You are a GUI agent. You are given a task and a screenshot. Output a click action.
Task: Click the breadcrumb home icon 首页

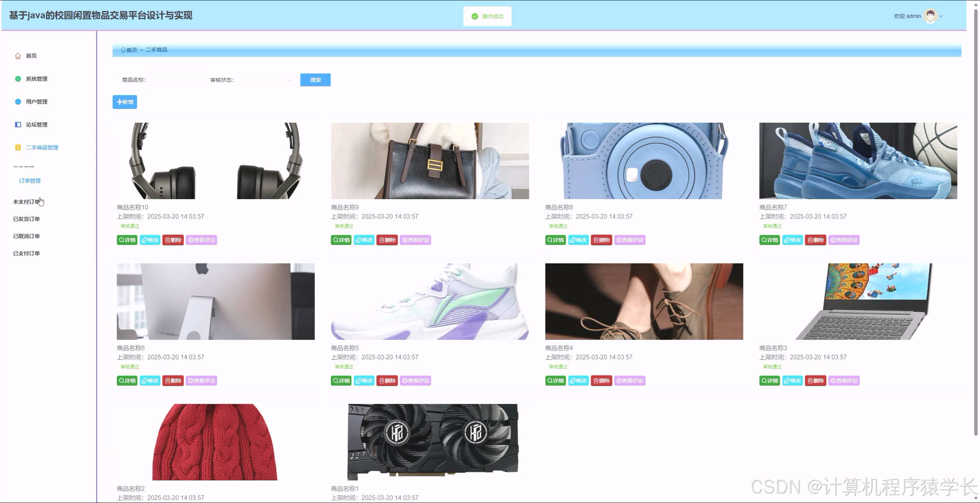(123, 50)
